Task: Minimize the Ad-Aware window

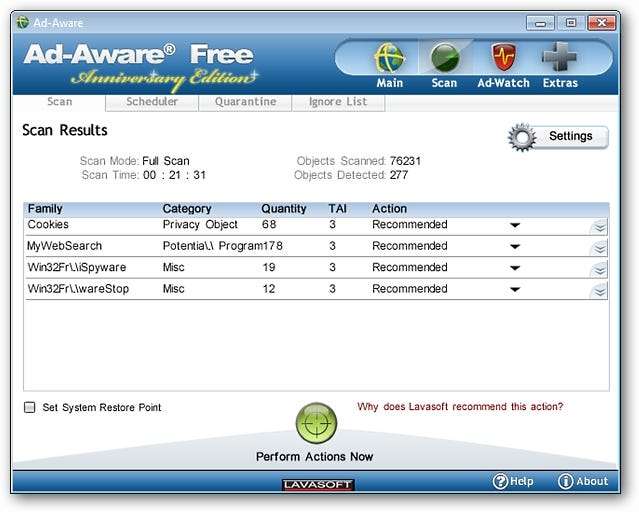Action: [540, 23]
